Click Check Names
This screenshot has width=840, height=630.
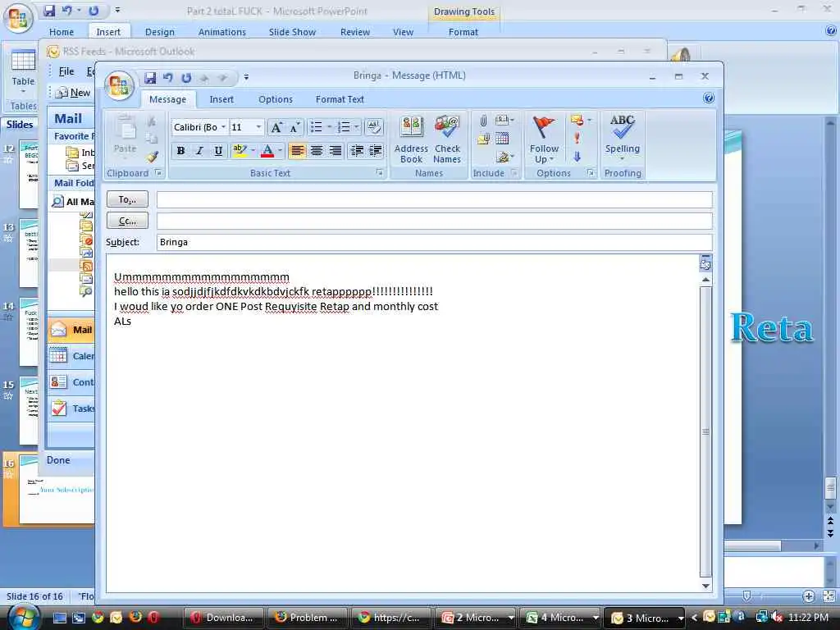(x=447, y=139)
